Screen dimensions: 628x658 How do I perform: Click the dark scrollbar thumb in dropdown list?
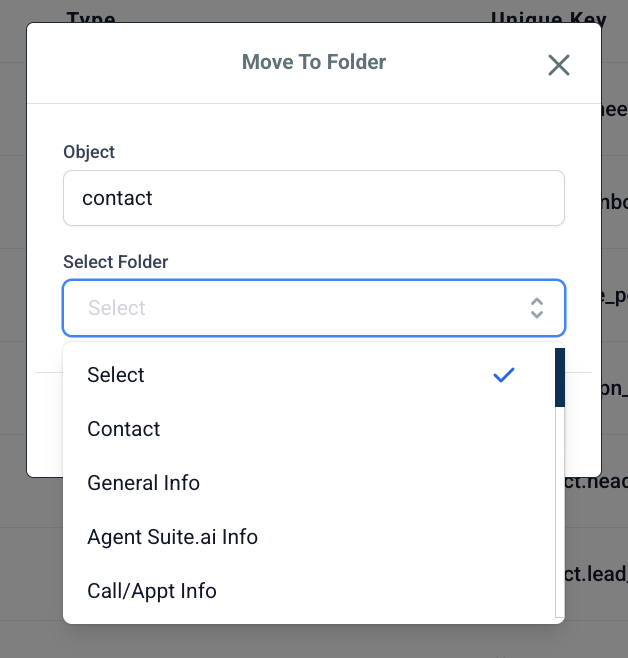point(560,377)
